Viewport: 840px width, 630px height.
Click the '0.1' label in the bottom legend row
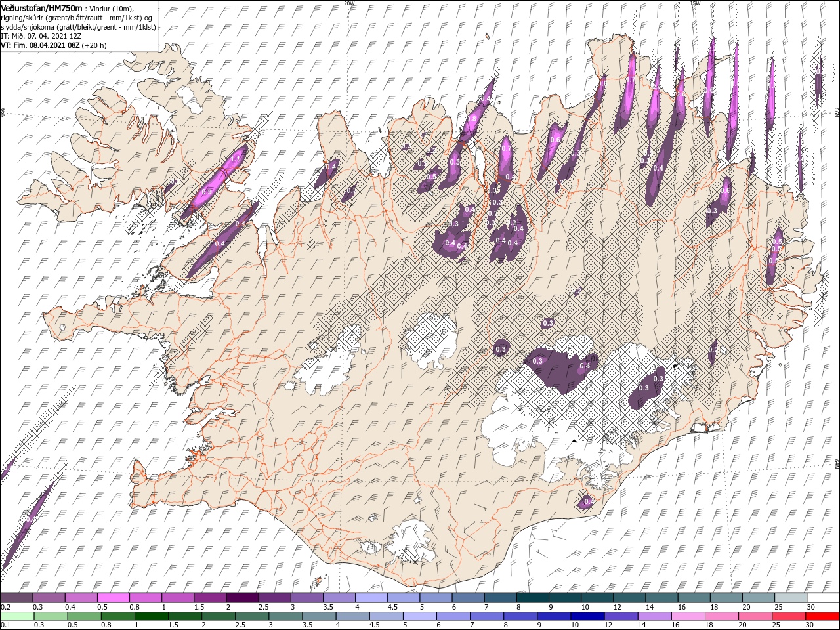tap(5, 625)
